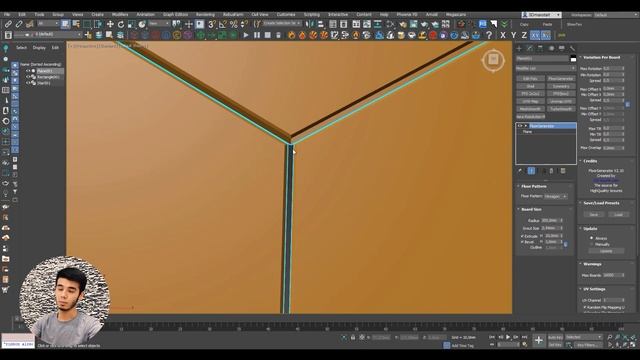The height and width of the screenshot is (360, 640).
Task: Open the Motion command panel tab
Action: pyautogui.click(x=551, y=48)
